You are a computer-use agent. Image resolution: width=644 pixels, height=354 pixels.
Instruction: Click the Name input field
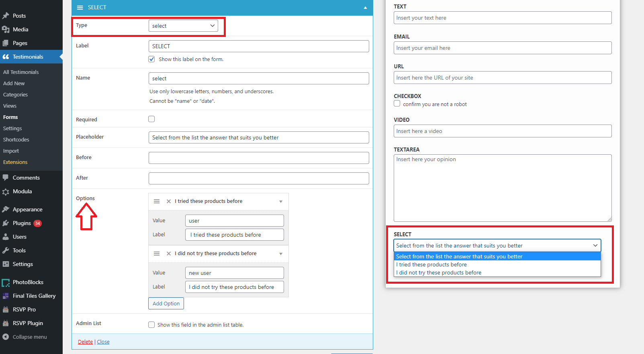[x=259, y=78]
